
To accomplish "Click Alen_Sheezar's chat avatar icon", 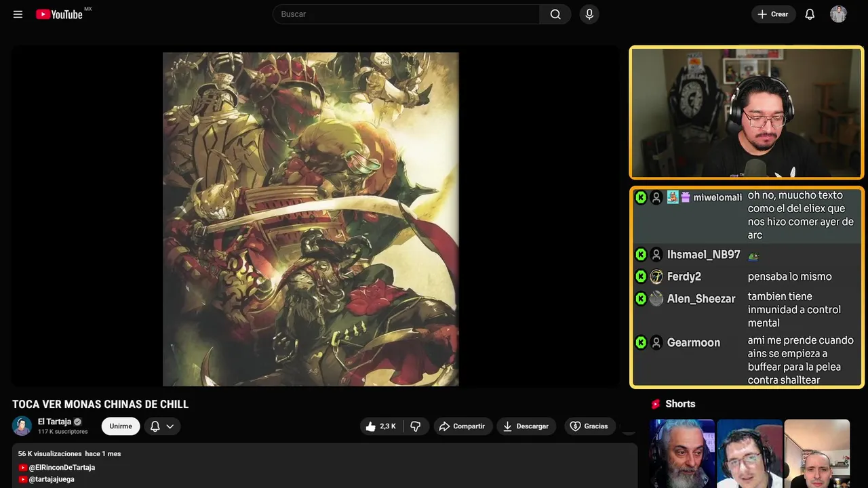I will [656, 299].
